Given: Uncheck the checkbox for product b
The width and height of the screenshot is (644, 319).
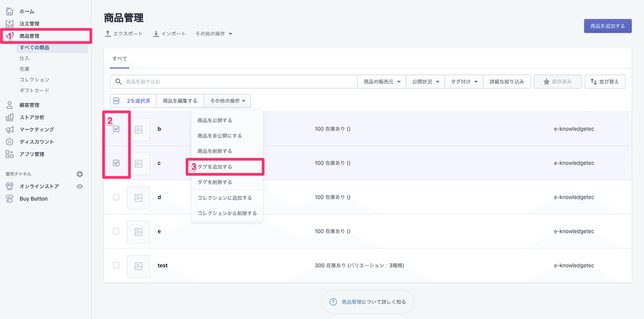Looking at the screenshot, I should [116, 129].
